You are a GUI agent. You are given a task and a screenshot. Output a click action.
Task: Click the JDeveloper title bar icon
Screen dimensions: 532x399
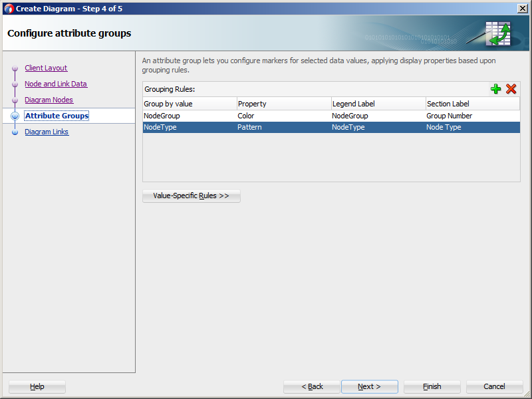coord(9,9)
